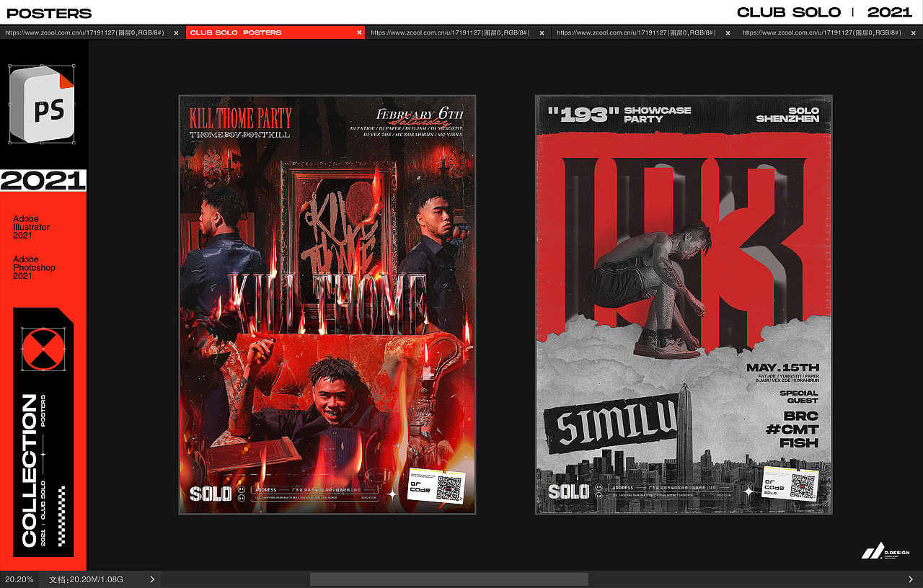Click SOLO logo on 193 Showcase poster
The height and width of the screenshot is (588, 923).
[x=569, y=491]
